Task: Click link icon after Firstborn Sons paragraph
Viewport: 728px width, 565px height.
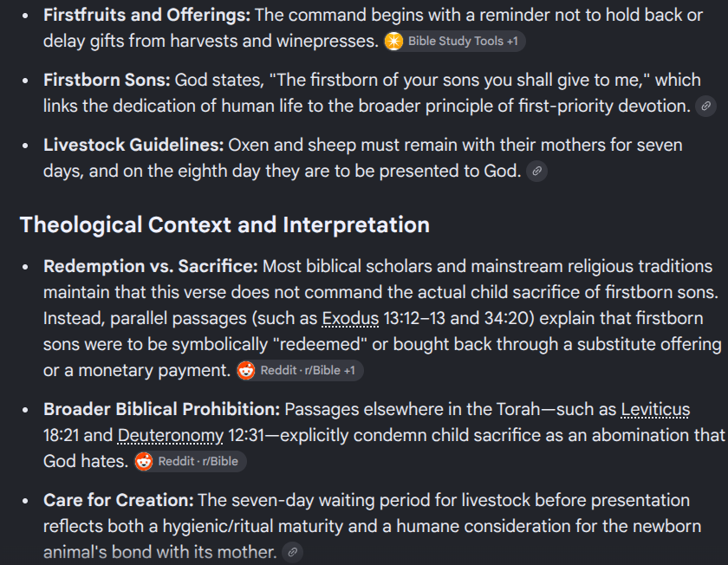Action: tap(705, 107)
